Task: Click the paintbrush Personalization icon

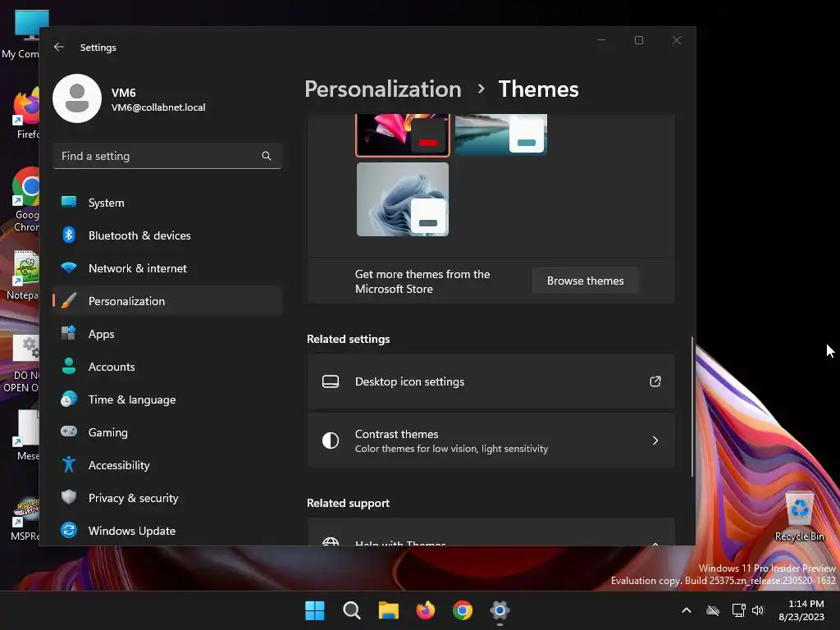Action: (x=69, y=301)
